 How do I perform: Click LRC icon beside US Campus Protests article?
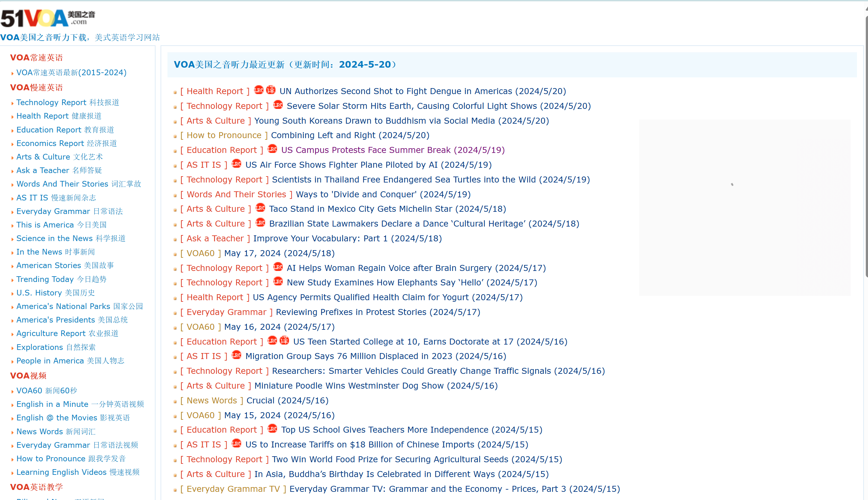[272, 149]
